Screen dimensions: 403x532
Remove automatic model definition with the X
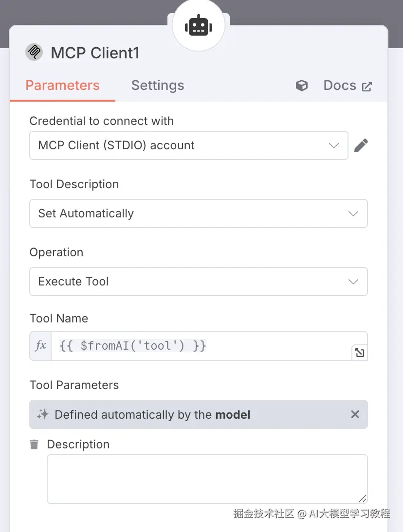[x=355, y=414]
